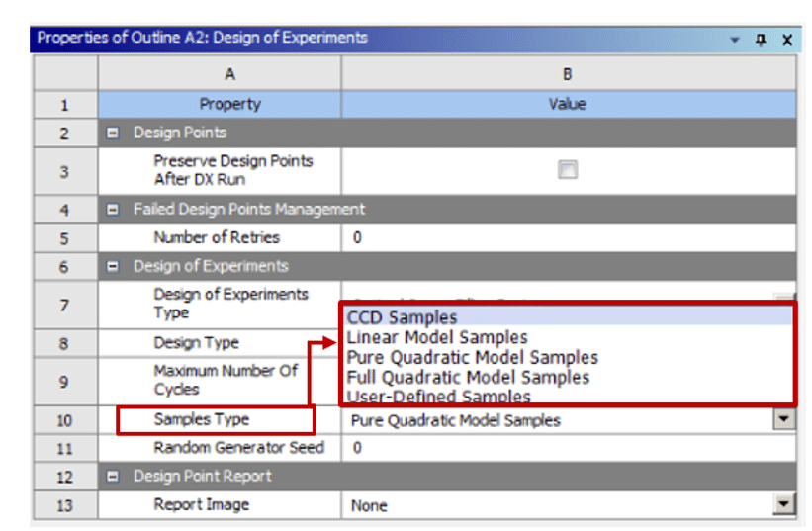Image resolution: width=812 pixels, height=531 pixels.
Task: Collapse Failed Design Points Management section
Action: coord(114,209)
